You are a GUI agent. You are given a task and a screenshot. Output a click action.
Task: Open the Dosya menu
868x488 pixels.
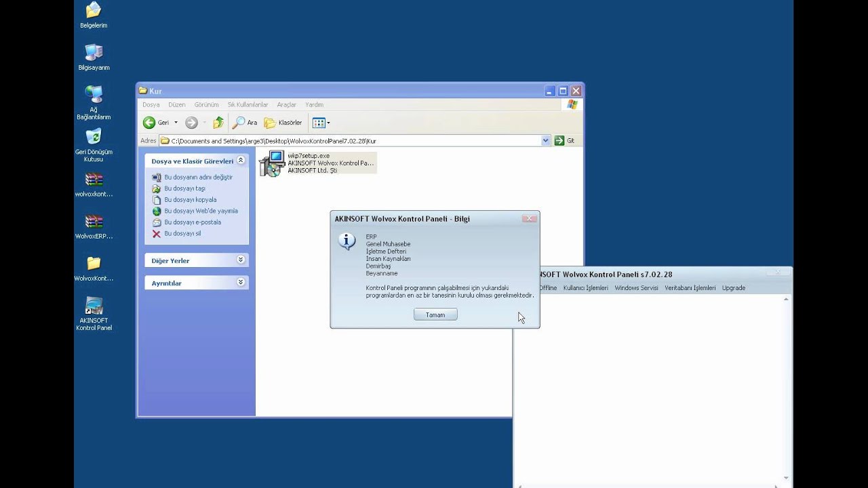(x=151, y=105)
